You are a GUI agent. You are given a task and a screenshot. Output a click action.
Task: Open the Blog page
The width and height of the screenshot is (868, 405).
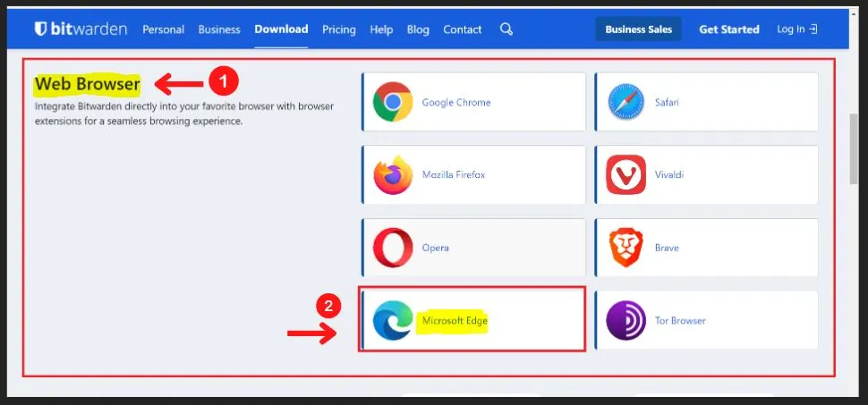click(418, 30)
